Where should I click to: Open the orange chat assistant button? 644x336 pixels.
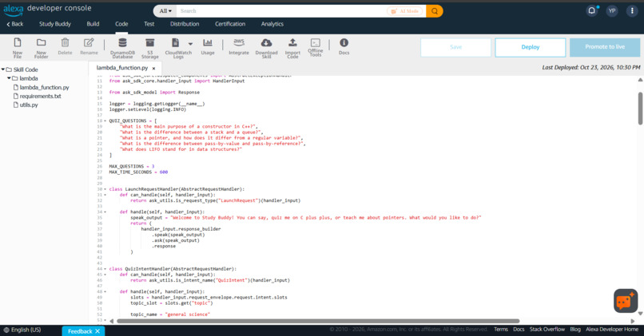point(626,301)
